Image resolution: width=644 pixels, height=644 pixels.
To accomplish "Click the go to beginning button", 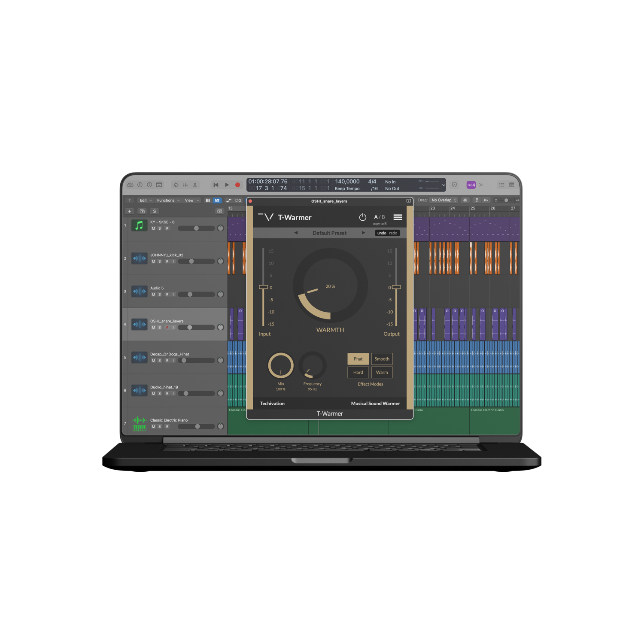I will (x=216, y=185).
